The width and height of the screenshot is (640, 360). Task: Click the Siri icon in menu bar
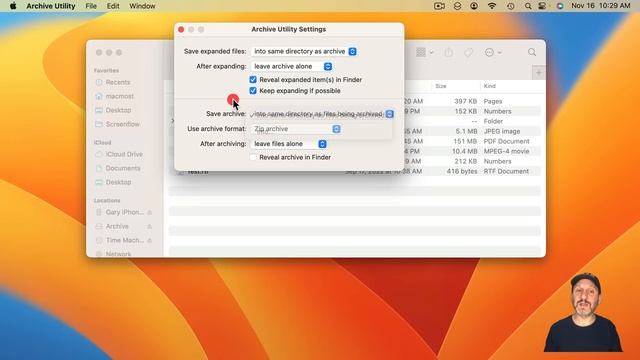(x=560, y=6)
